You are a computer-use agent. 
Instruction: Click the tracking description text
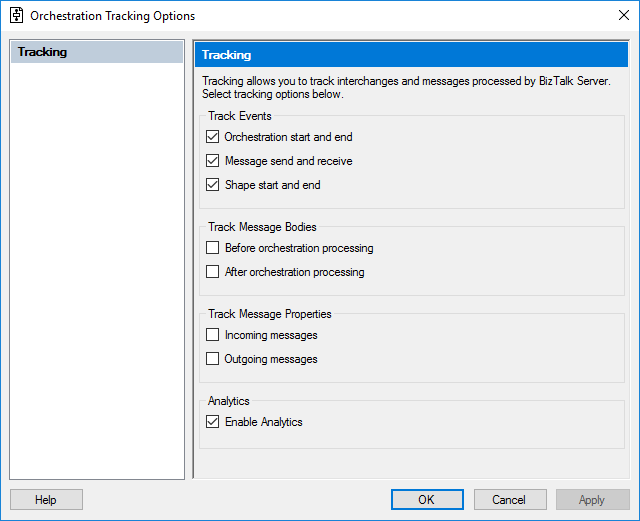tap(406, 87)
